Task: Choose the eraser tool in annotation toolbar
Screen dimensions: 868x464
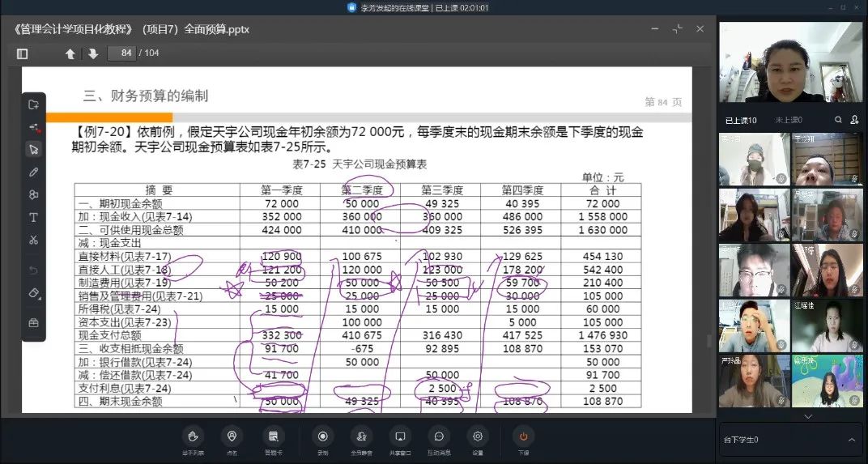Action: (x=33, y=292)
